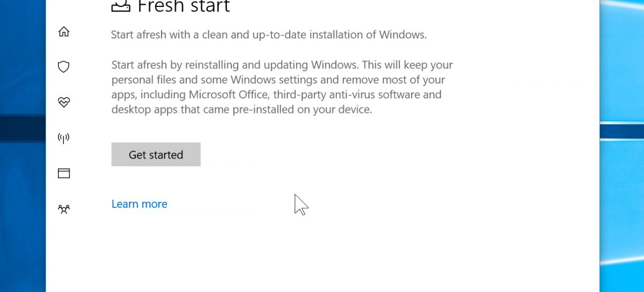The height and width of the screenshot is (292, 644).
Task: Click the "third-party anti-virus software" text
Action: pyautogui.click(x=345, y=95)
